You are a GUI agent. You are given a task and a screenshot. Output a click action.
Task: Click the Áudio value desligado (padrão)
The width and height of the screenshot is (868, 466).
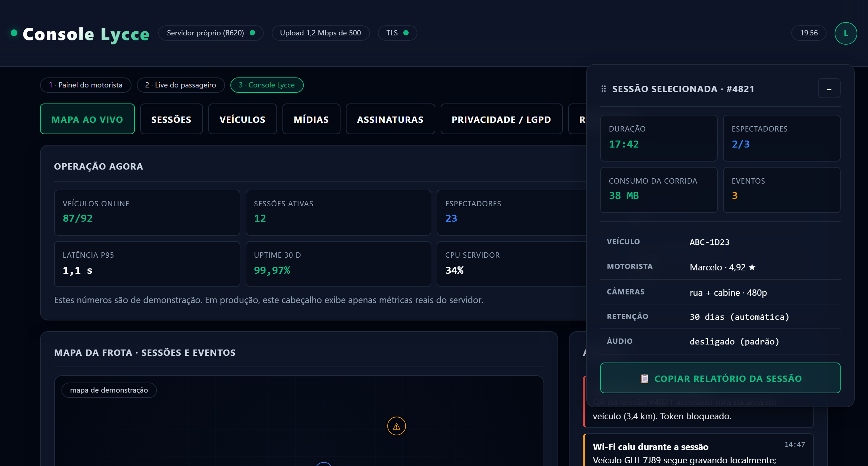click(734, 341)
